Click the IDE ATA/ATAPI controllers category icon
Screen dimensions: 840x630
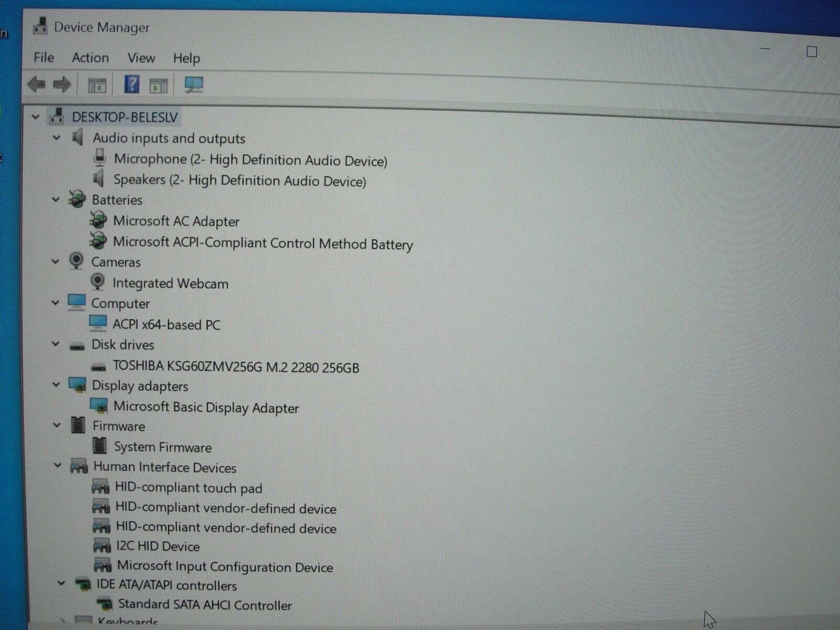82,585
